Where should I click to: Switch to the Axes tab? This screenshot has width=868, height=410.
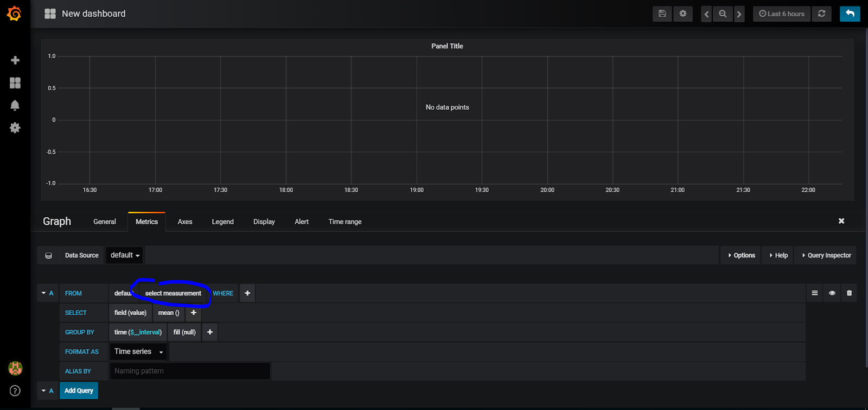click(x=185, y=222)
